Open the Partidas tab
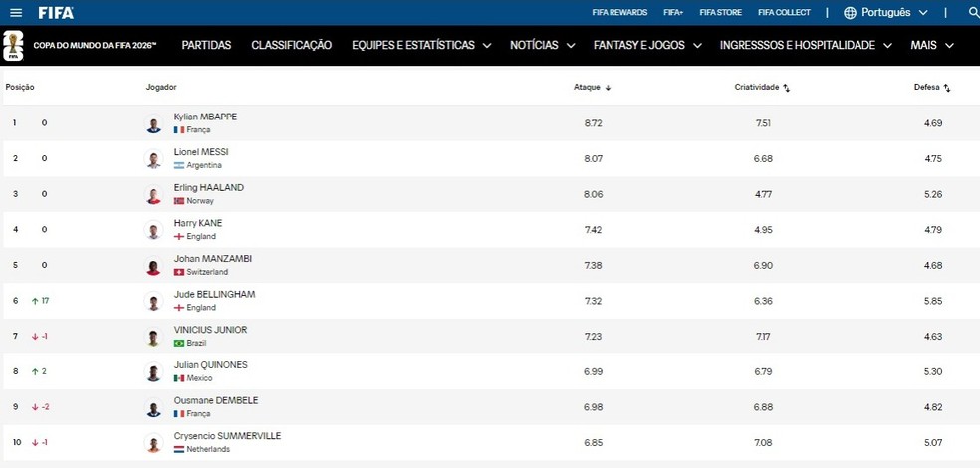The width and height of the screenshot is (980, 468). (206, 45)
